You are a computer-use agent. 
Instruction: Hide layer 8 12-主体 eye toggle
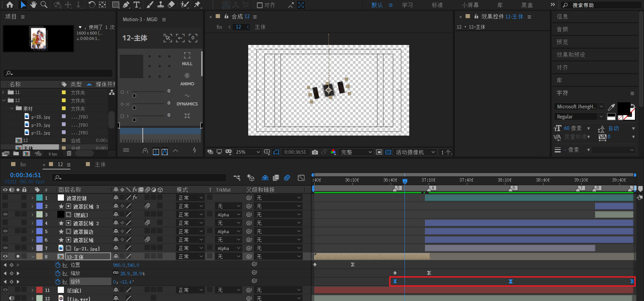pyautogui.click(x=5, y=256)
